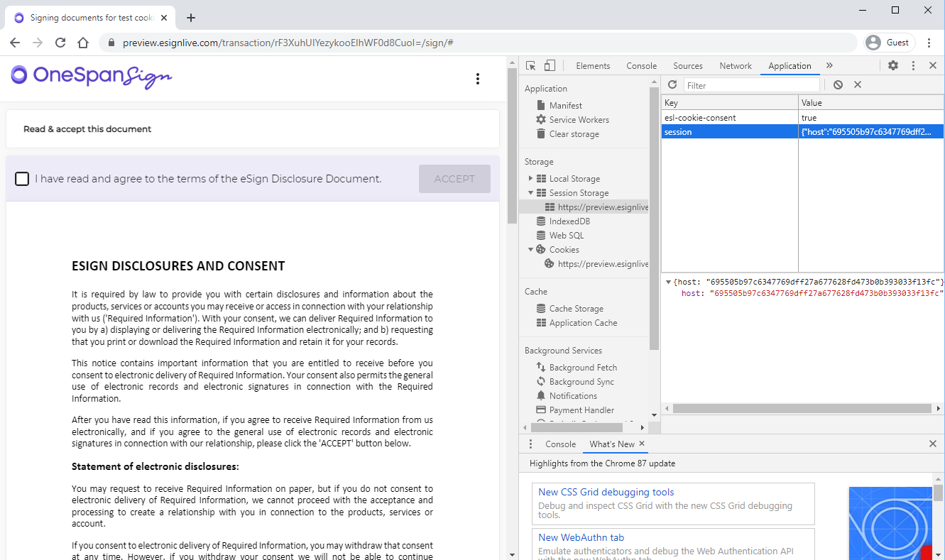945x560 pixels.
Task: Click the site lock icon
Action: pyautogui.click(x=111, y=43)
